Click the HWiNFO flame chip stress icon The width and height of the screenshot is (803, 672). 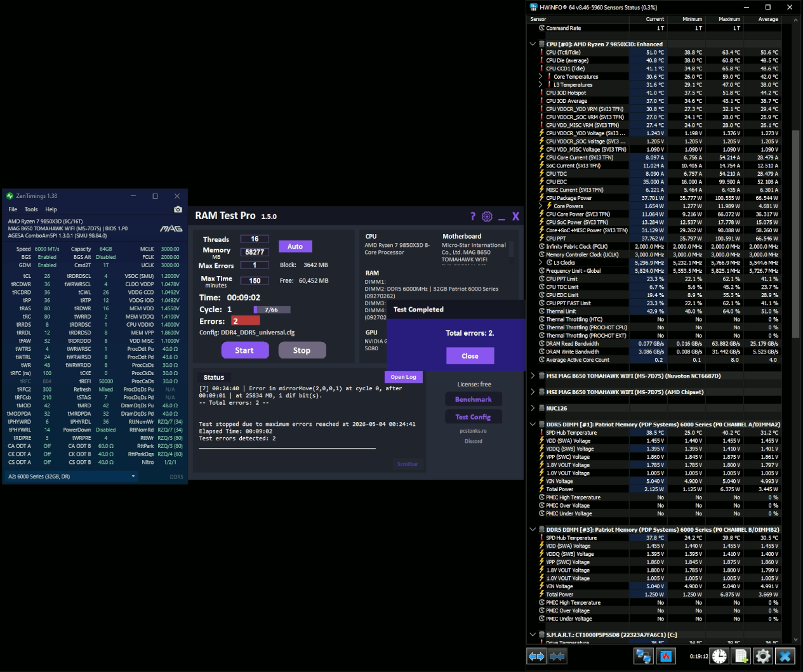point(665,656)
